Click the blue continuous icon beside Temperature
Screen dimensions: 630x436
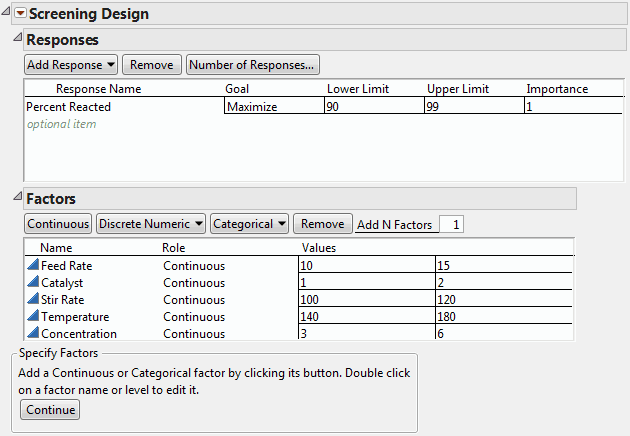tap(32, 317)
